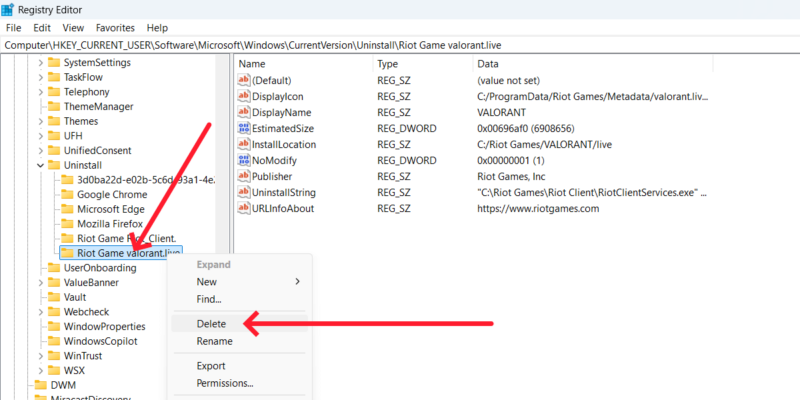Screen dimensions: 800x400
Task: Open the Favorites menu
Action: click(115, 28)
